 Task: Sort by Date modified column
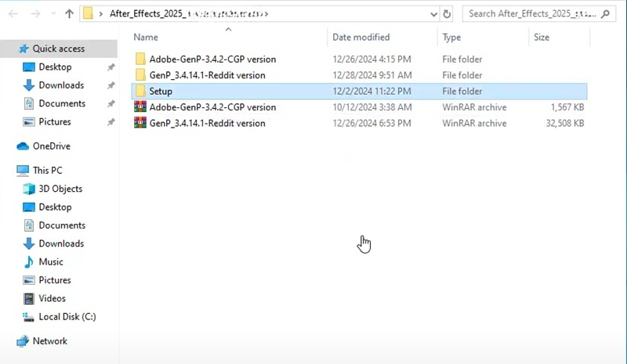(361, 37)
